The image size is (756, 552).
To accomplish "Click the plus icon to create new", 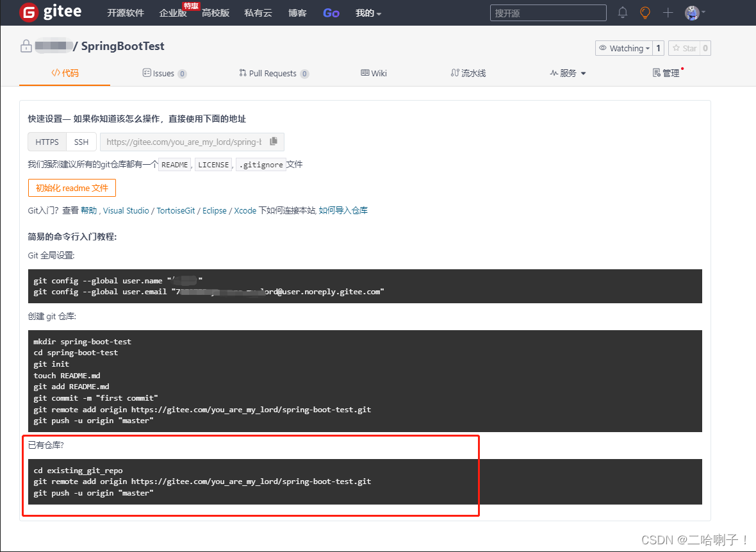I will [668, 13].
